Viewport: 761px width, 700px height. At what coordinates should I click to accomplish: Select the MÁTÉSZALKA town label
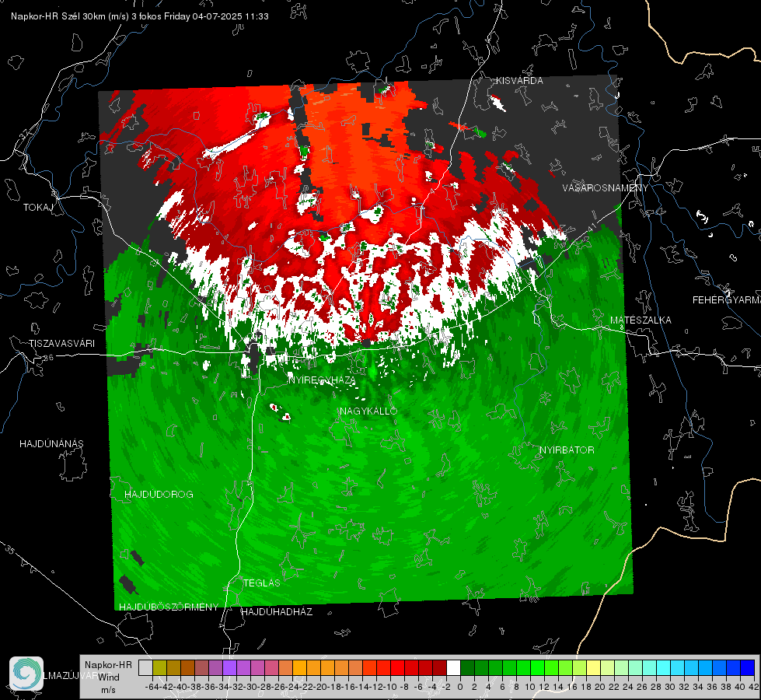(x=641, y=320)
